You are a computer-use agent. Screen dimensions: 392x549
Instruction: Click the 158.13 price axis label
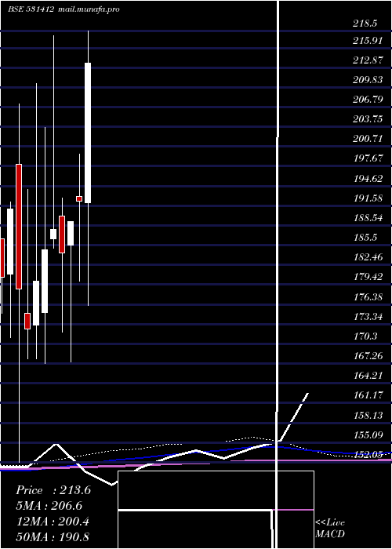click(x=368, y=415)
